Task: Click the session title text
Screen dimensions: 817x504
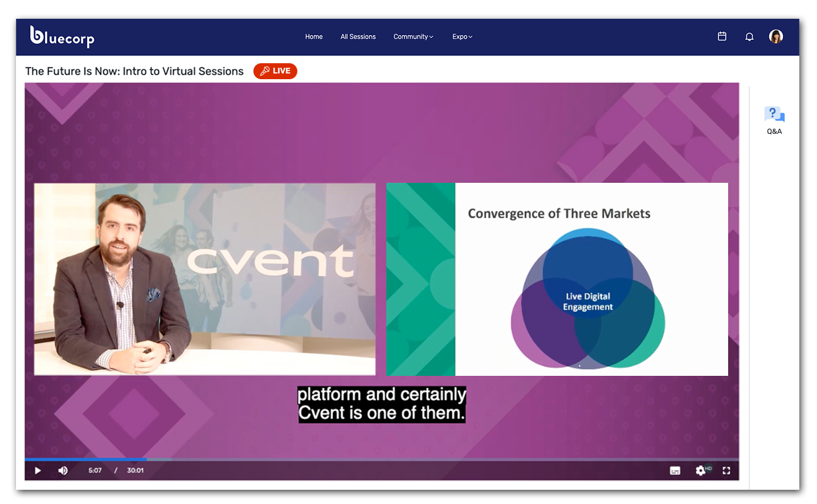Action: [134, 71]
